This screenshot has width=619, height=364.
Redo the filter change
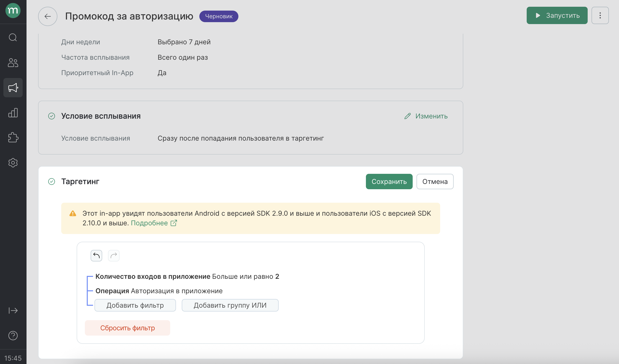tap(114, 256)
